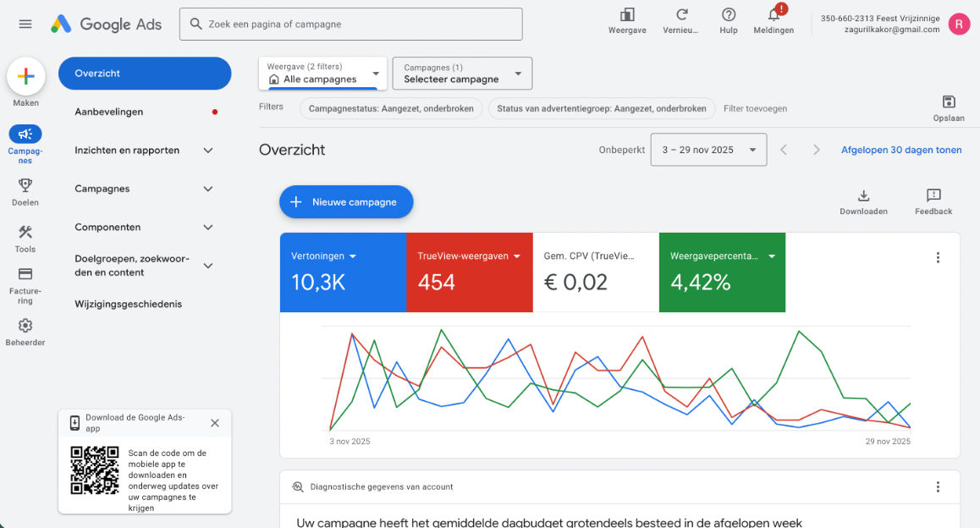Image resolution: width=980 pixels, height=528 pixels.
Task: Change the Weergavepercentage metric dropdown
Action: pyautogui.click(x=723, y=256)
